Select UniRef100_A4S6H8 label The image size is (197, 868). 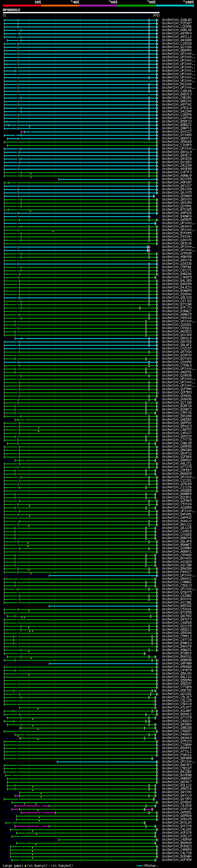coord(176,40)
